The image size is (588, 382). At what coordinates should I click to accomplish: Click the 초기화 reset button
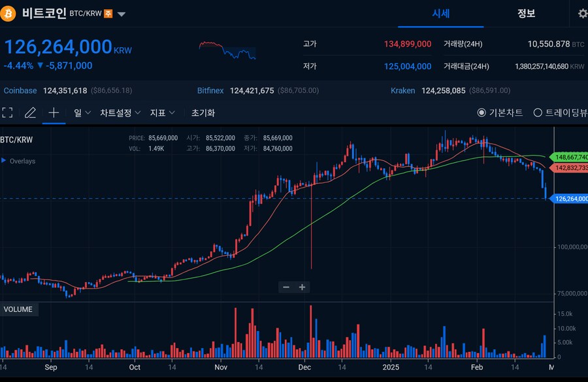tap(203, 113)
